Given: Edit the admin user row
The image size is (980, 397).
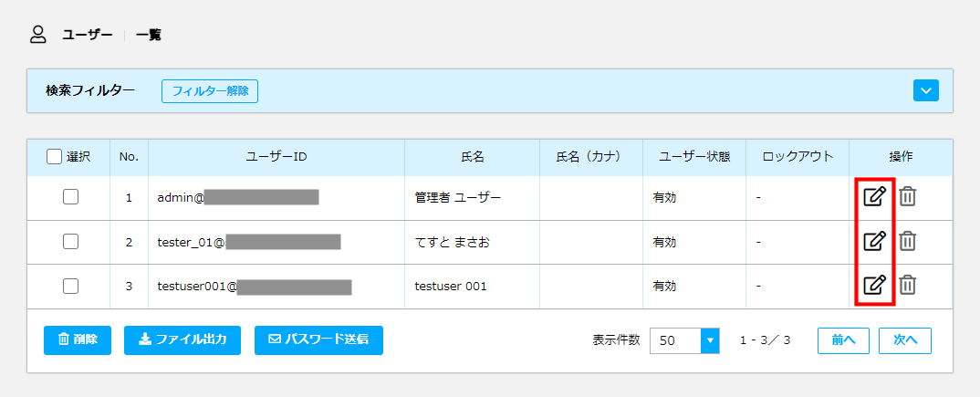Looking at the screenshot, I should pyautogui.click(x=874, y=197).
